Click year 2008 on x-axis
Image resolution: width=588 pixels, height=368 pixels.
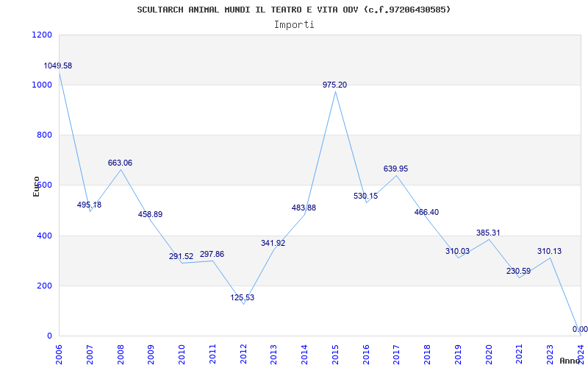pyautogui.click(x=121, y=355)
